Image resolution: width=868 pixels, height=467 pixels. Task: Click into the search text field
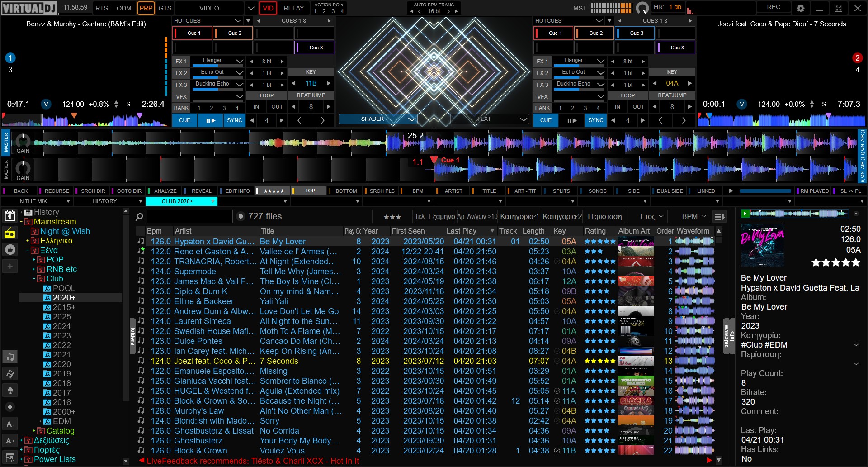[189, 217]
